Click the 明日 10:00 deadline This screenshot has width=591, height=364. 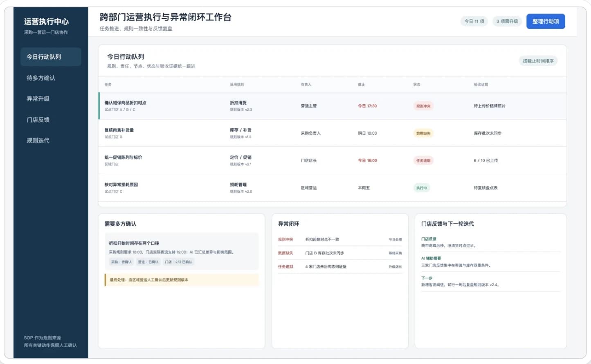click(367, 133)
